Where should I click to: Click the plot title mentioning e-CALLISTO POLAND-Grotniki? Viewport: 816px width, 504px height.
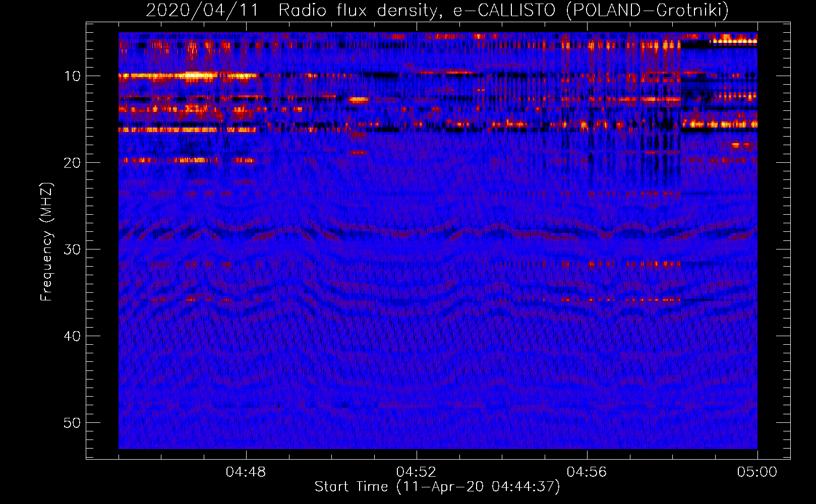click(437, 10)
